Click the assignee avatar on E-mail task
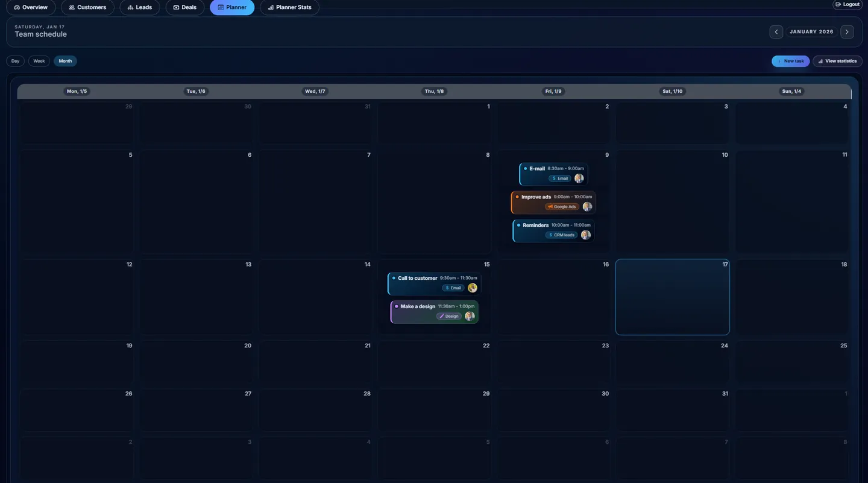Image resolution: width=868 pixels, height=483 pixels. tap(579, 178)
